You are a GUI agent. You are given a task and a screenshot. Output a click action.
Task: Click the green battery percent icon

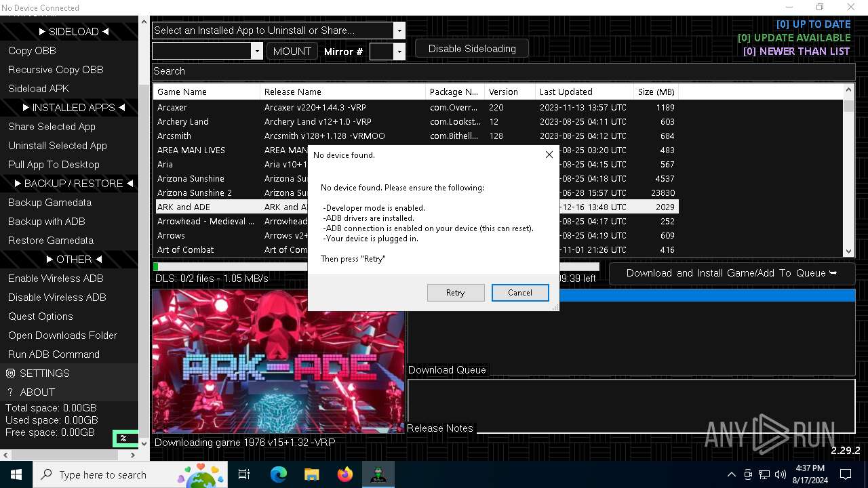[124, 439]
